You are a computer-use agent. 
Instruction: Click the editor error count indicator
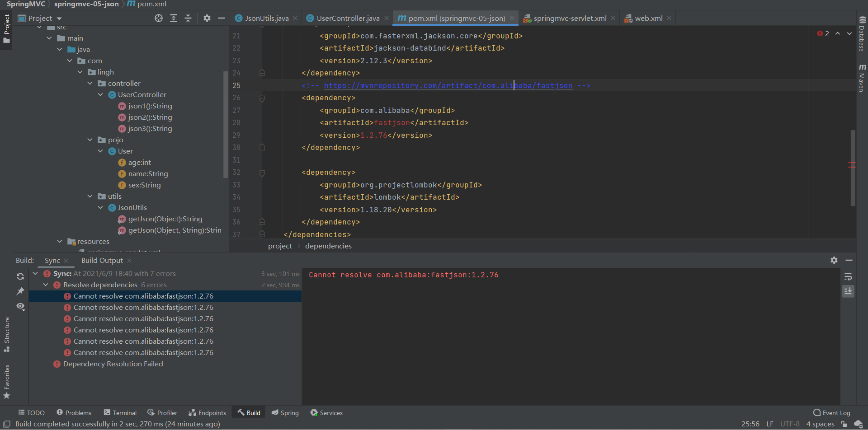(x=823, y=33)
